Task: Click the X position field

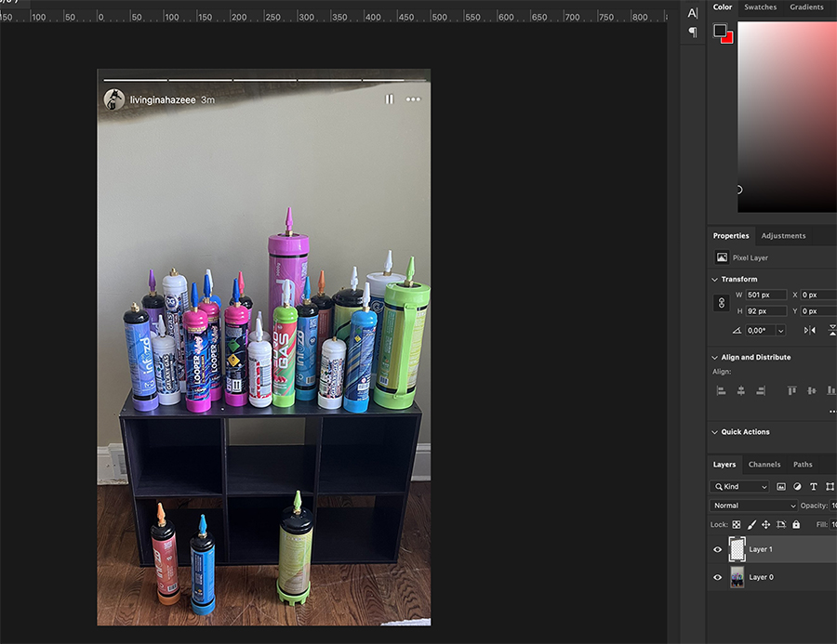Action: 818,296
